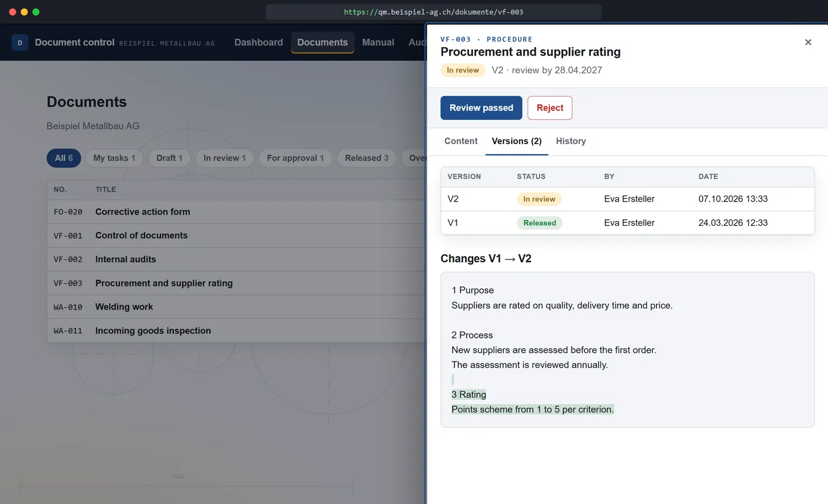Filter by My tasks 1

pos(115,158)
